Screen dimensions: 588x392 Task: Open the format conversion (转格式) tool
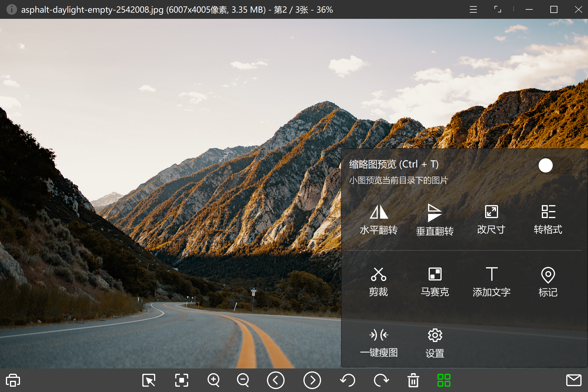pos(548,212)
